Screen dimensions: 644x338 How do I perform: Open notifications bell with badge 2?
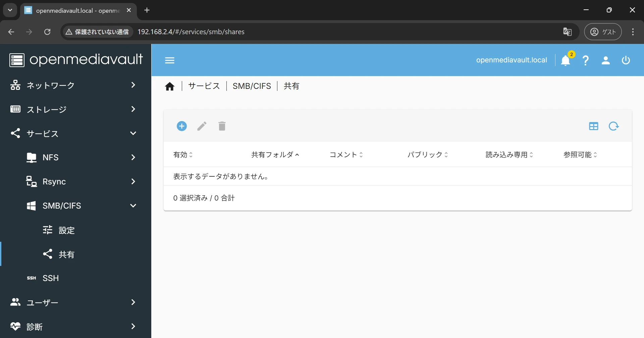coord(566,60)
